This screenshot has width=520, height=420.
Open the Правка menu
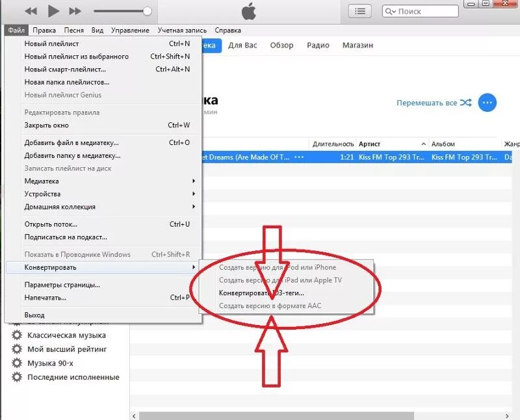[x=44, y=30]
